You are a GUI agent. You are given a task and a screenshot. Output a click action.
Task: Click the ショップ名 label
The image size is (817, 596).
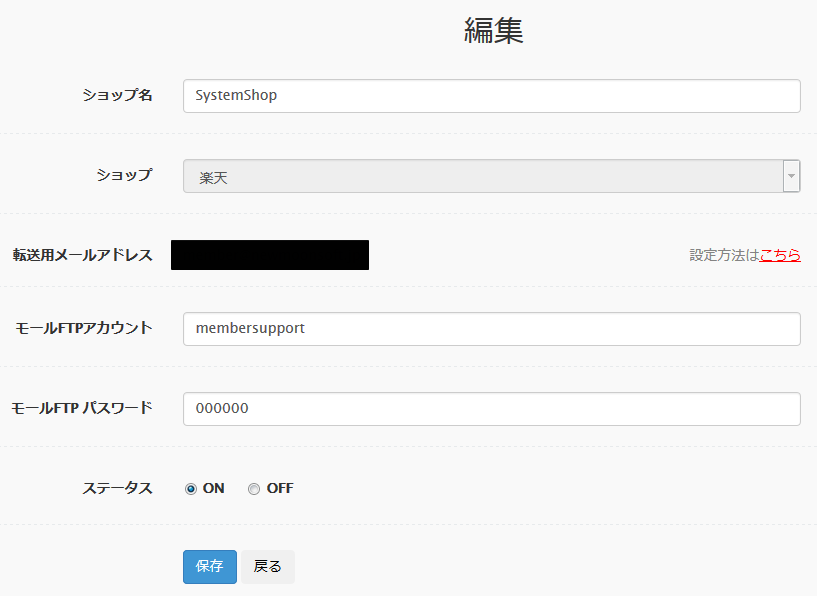tap(118, 95)
